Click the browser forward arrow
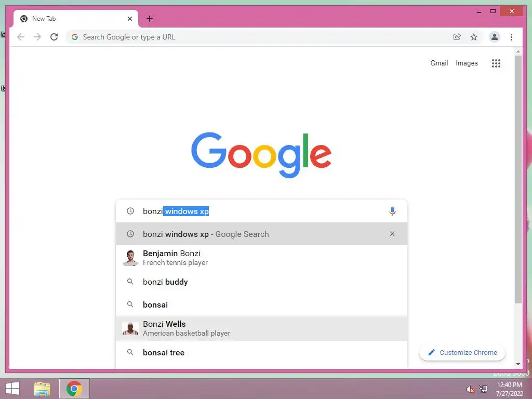The image size is (532, 399). click(37, 37)
